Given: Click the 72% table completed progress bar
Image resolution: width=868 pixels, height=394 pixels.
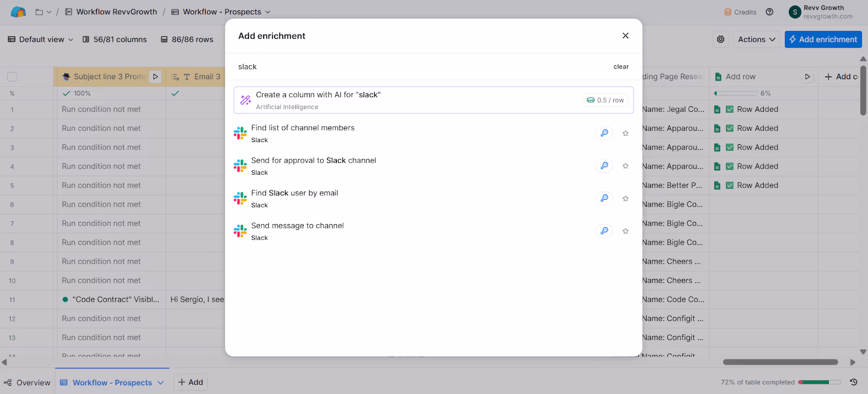Looking at the screenshot, I should pos(819,383).
